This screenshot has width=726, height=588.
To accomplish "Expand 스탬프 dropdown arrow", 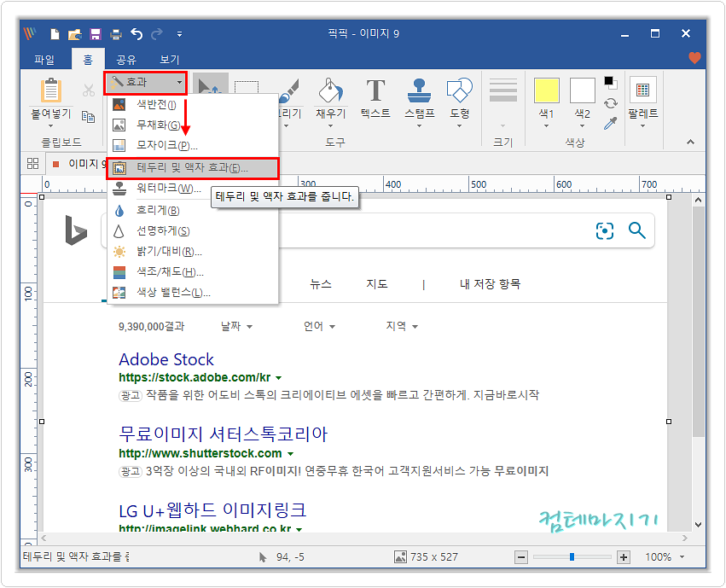I will click(x=420, y=126).
